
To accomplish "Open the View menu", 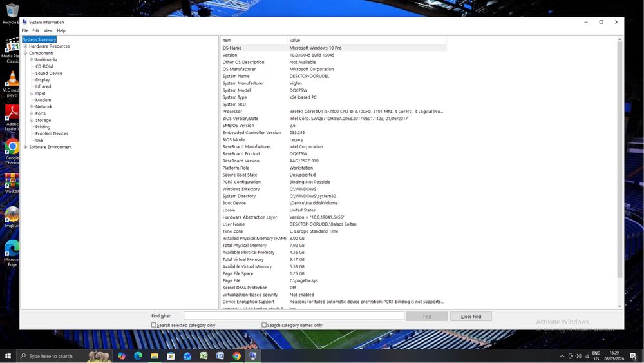I will (48, 30).
